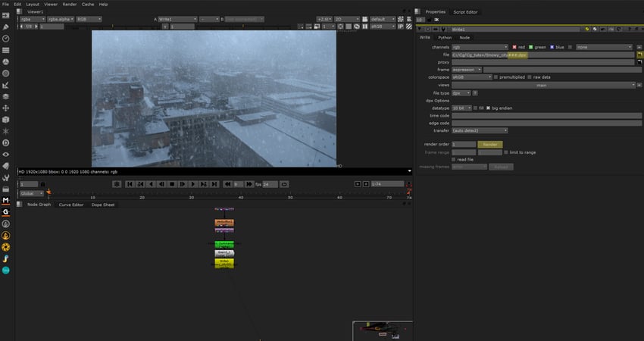Click the Render button

coord(489,144)
